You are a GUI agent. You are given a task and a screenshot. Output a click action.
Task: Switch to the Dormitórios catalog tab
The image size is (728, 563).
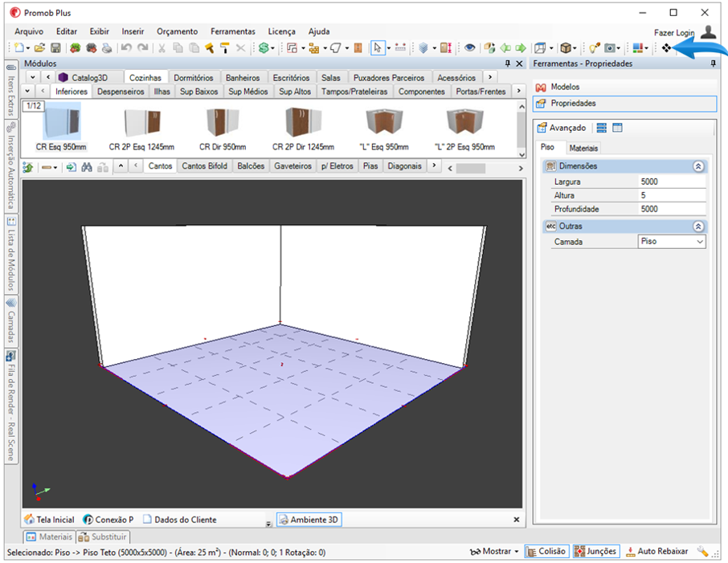point(194,78)
